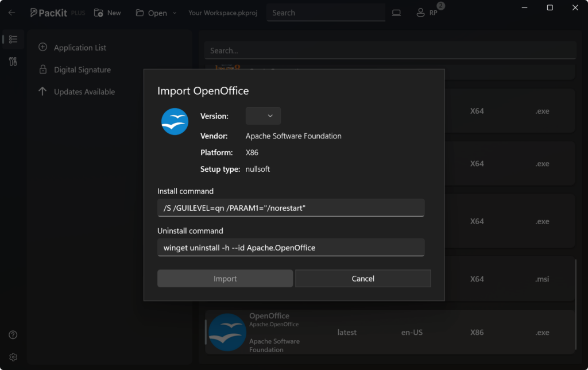
Task: Click Your Workspace.pkproj project name
Action: 223,13
